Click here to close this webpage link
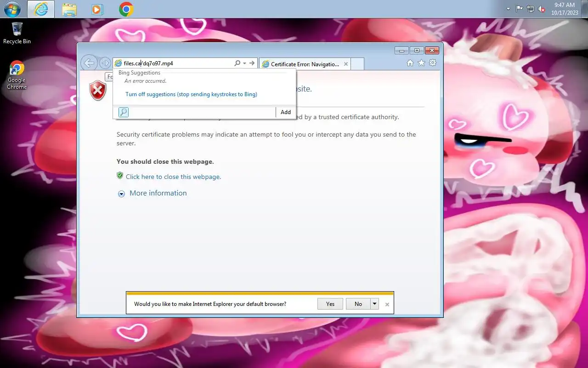This screenshot has width=588, height=368. (173, 177)
